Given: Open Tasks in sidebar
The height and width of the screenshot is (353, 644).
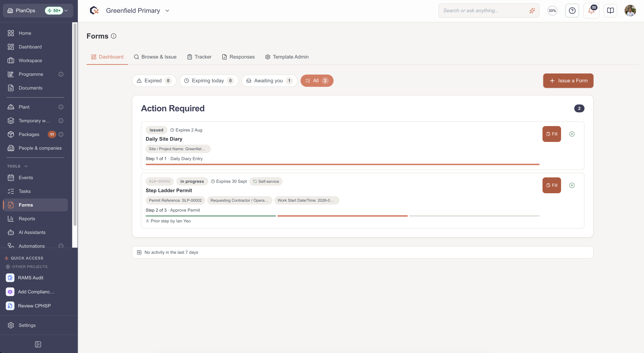Looking at the screenshot, I should [35, 191].
